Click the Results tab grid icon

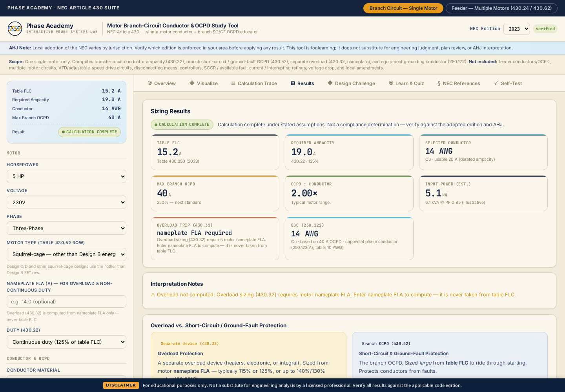point(293,83)
